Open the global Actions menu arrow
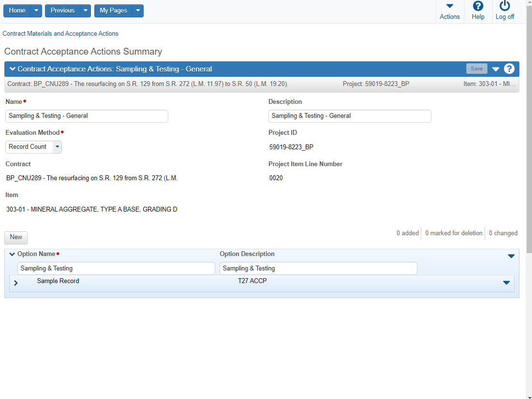 (449, 6)
